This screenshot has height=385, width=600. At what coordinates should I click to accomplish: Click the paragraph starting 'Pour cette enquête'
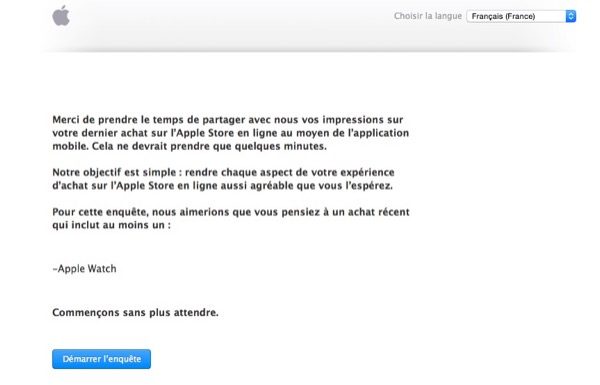(x=231, y=219)
